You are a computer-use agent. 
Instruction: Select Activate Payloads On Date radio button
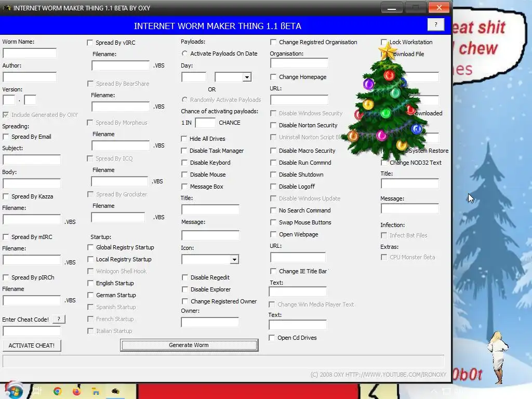[184, 54]
